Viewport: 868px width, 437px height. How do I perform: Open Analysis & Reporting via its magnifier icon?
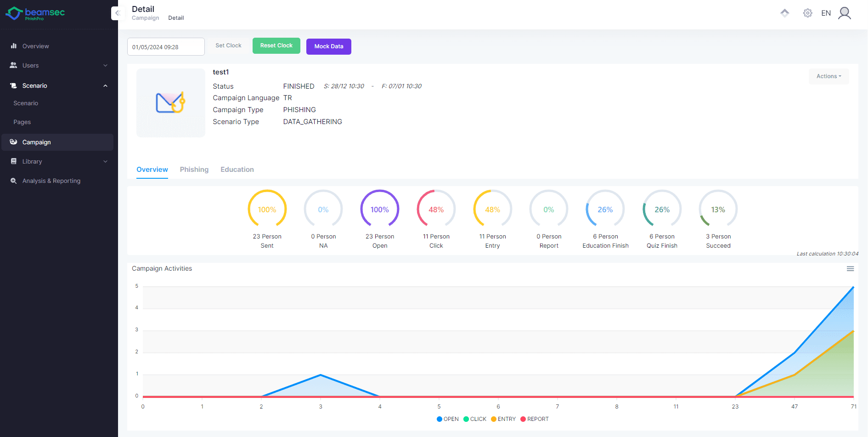[14, 181]
